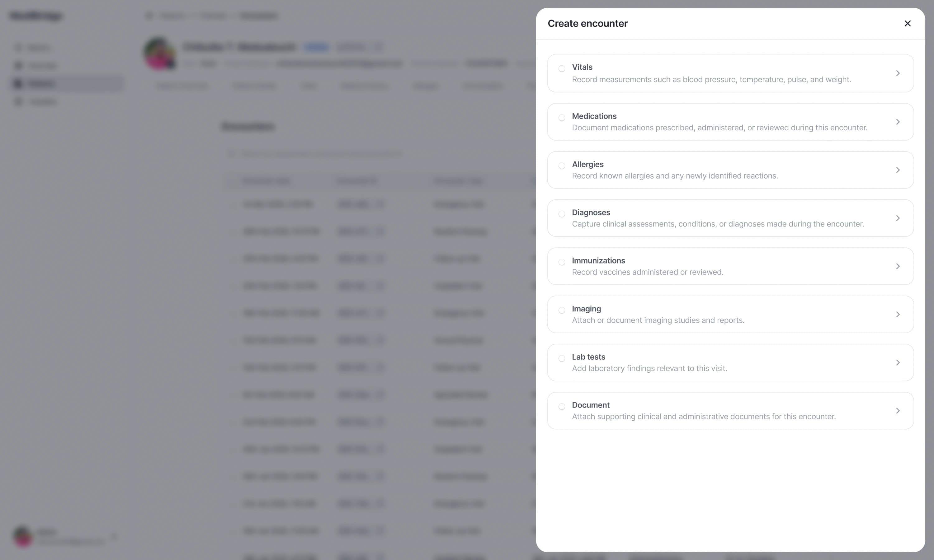Expand the Imaging section chevron

pyautogui.click(x=898, y=314)
